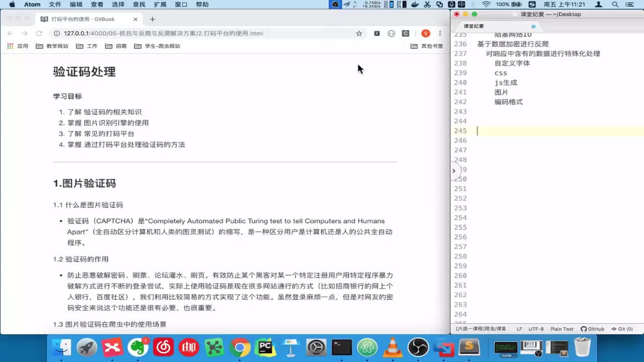Viewport: 644px width, 362px height.
Task: Go forward in Chrome
Action: [24, 33]
